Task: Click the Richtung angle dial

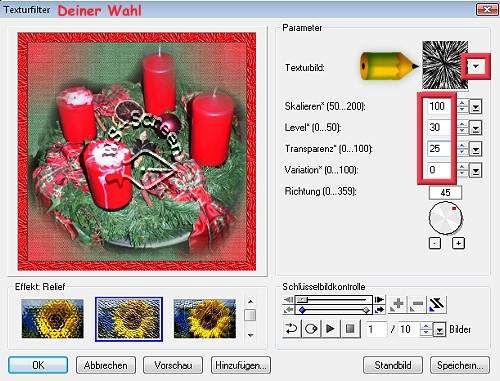Action: pos(446,218)
